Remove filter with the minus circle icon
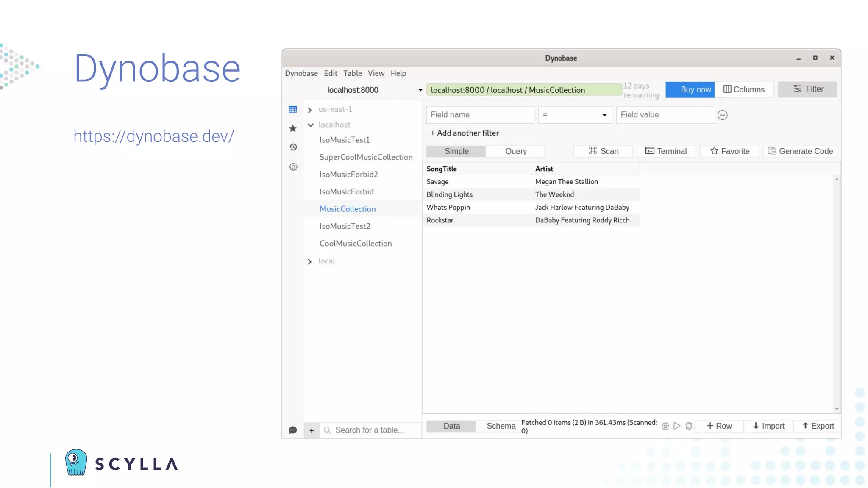 pyautogui.click(x=722, y=115)
